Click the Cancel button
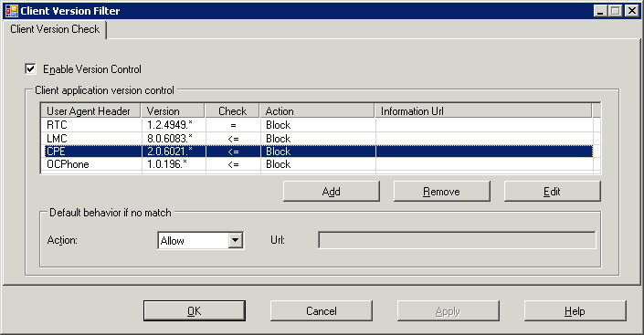 322,310
